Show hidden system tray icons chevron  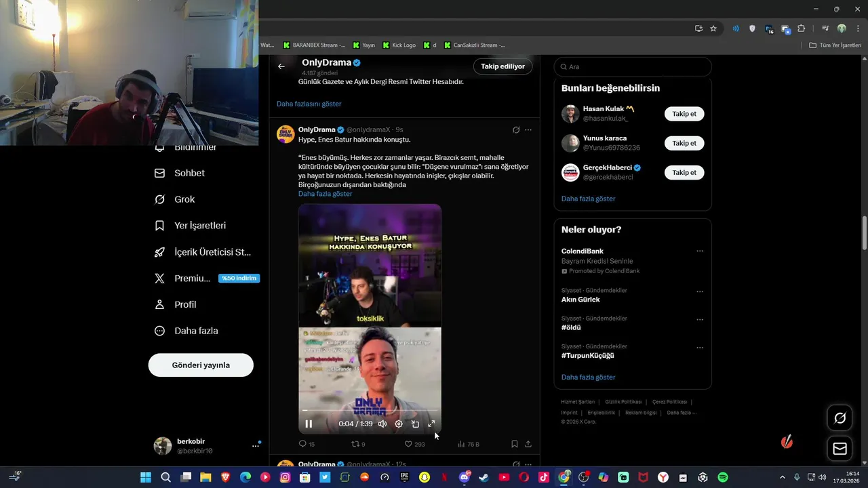782,477
